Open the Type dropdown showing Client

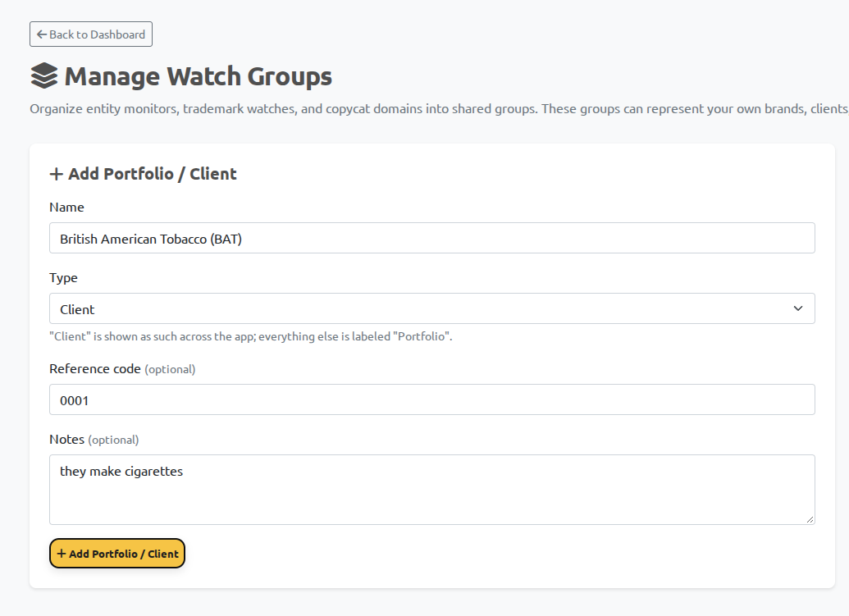[431, 308]
